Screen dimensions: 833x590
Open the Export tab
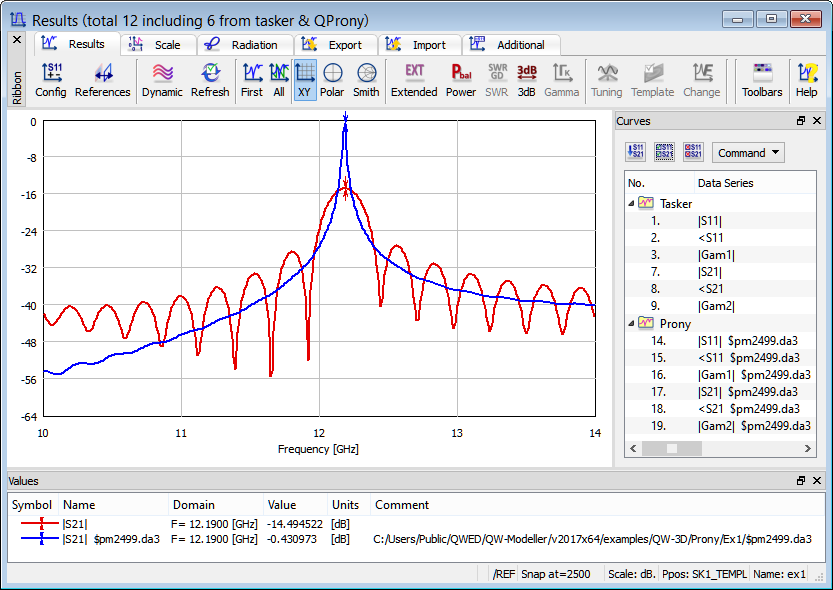[x=335, y=45]
